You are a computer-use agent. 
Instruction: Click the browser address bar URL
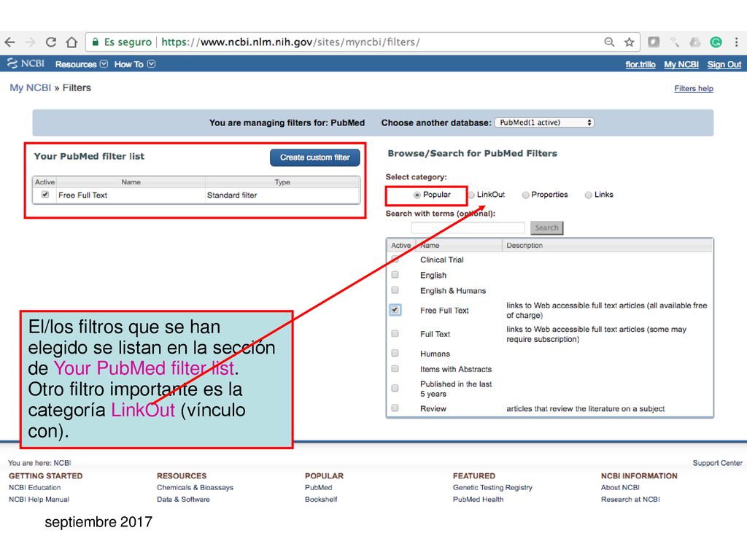coord(290,42)
